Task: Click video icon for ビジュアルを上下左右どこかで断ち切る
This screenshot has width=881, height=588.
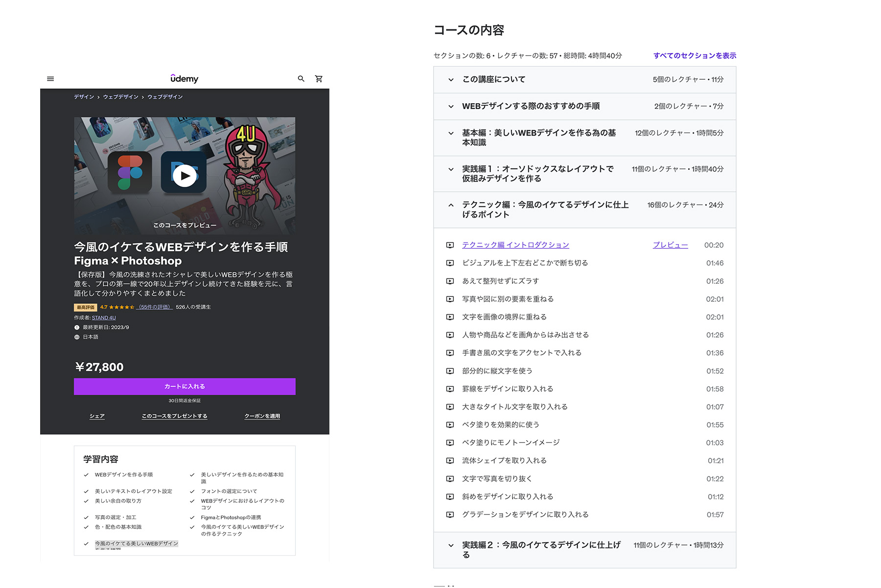Action: (450, 263)
